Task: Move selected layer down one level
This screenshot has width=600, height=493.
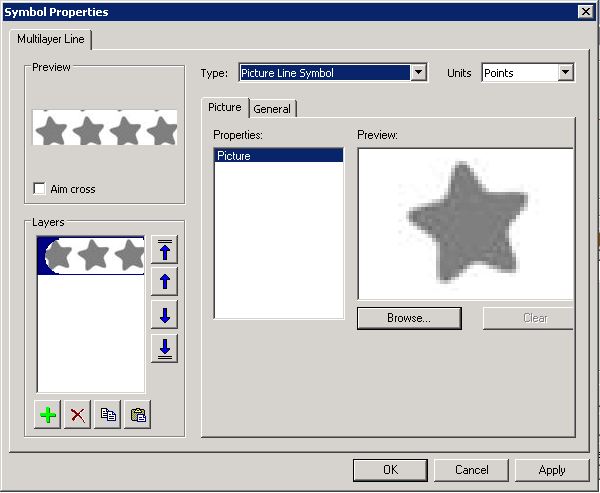Action: point(165,315)
